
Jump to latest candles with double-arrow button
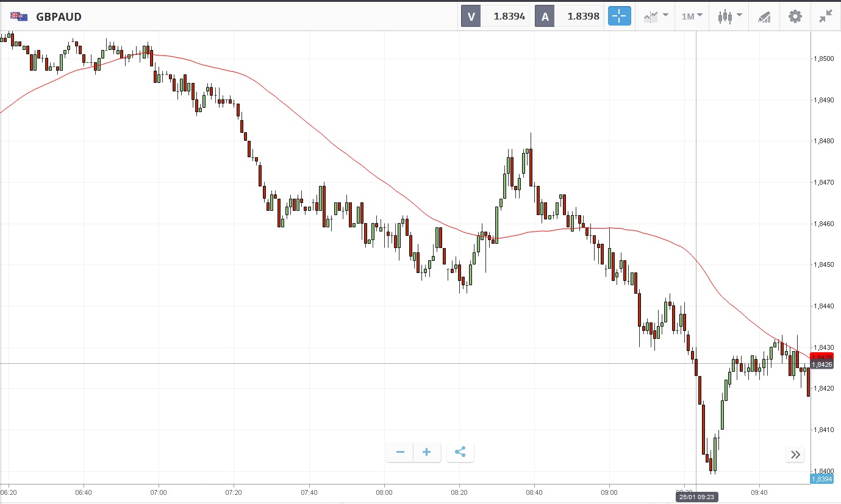click(x=795, y=454)
